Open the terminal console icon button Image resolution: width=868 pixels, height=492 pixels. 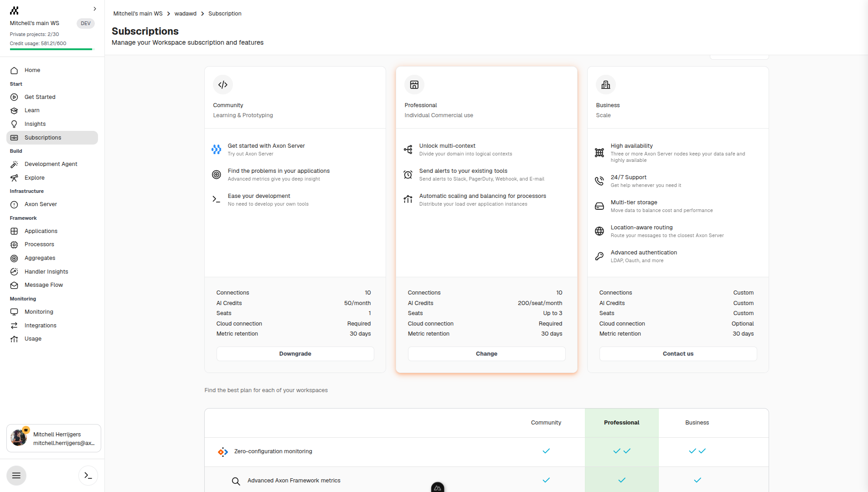[88, 476]
